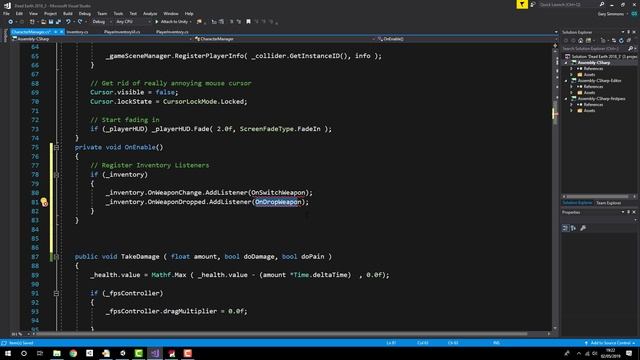Click the notification center icon in tray

pyautogui.click(x=629, y=353)
